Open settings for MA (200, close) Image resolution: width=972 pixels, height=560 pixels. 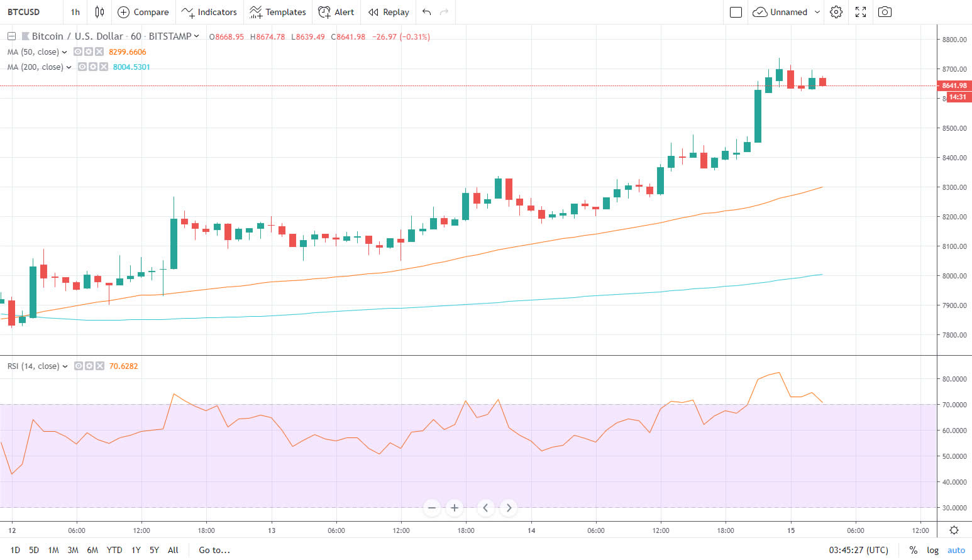click(93, 67)
